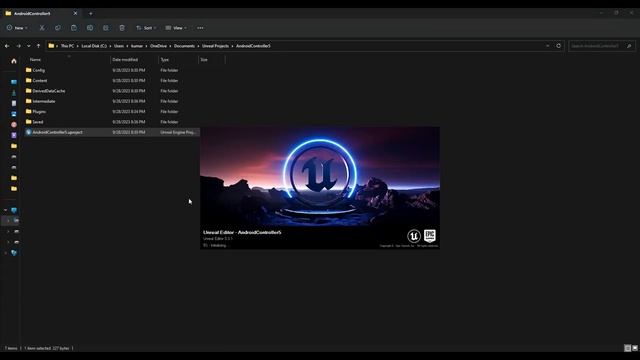Go to Users breadcrumb
Screen dimensions: 640x360
click(119, 46)
